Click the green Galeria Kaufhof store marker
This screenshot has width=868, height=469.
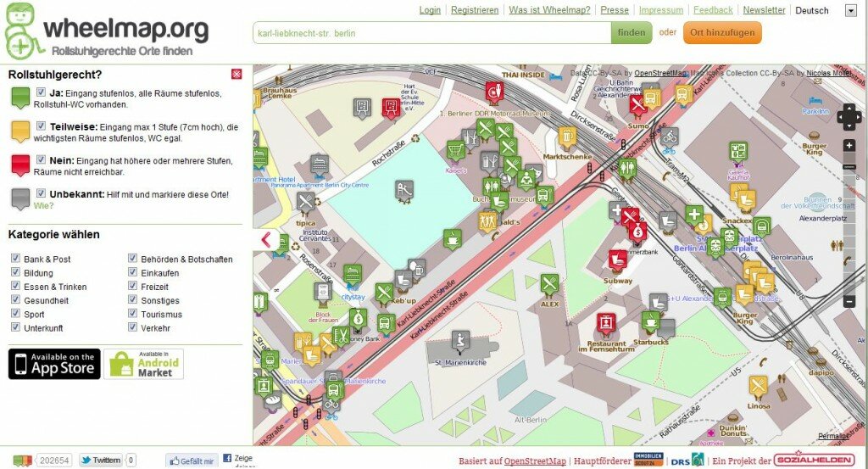[738, 153]
